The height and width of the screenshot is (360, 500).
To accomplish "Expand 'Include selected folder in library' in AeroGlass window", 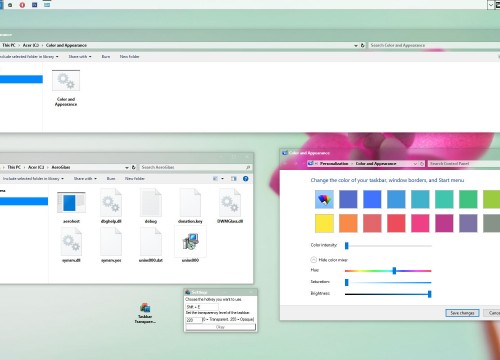I will pyautogui.click(x=33, y=179).
